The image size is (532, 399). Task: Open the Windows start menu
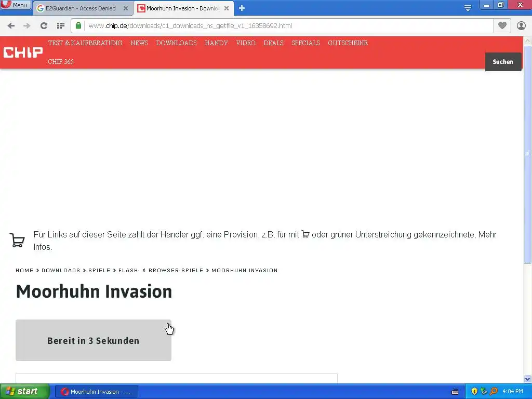pos(25,392)
